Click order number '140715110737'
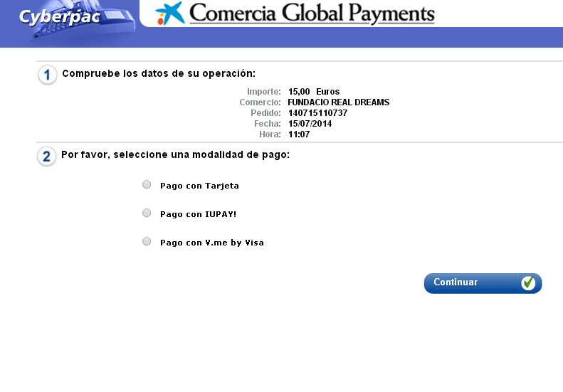This screenshot has height=392, width=563. pyautogui.click(x=317, y=113)
